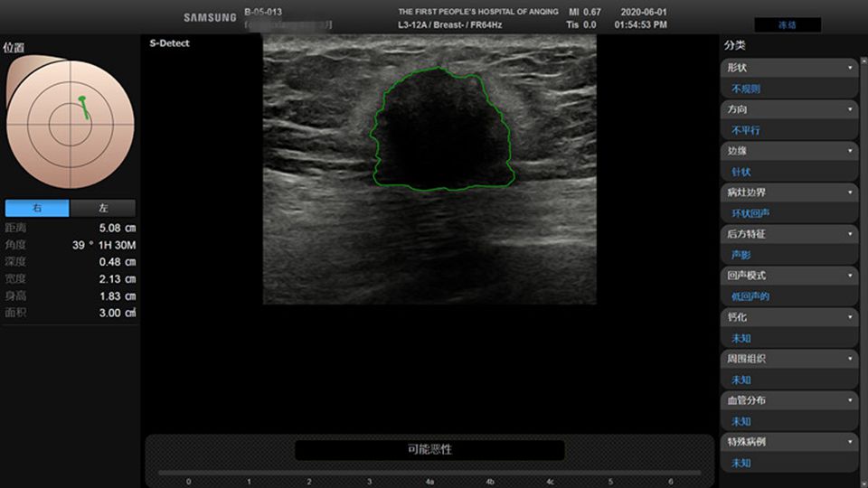Expand the 后方特征 posterior feature dropdown

point(789,234)
